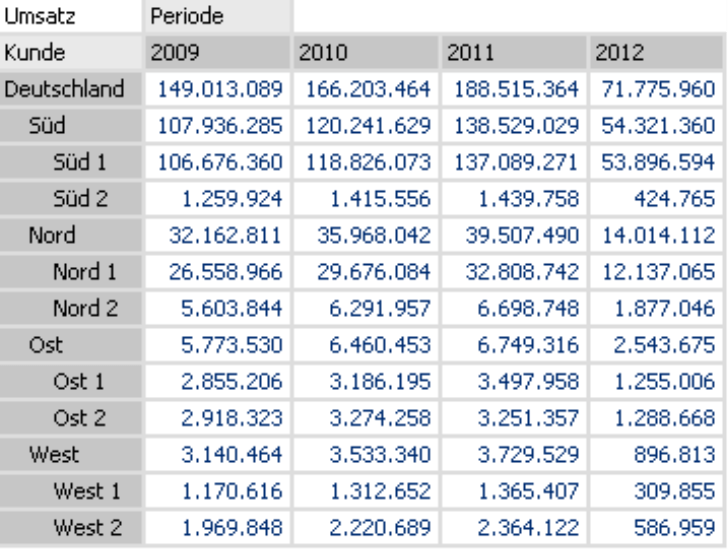
Task: Select Ost 2012 value 2.543.675
Action: click(x=656, y=345)
